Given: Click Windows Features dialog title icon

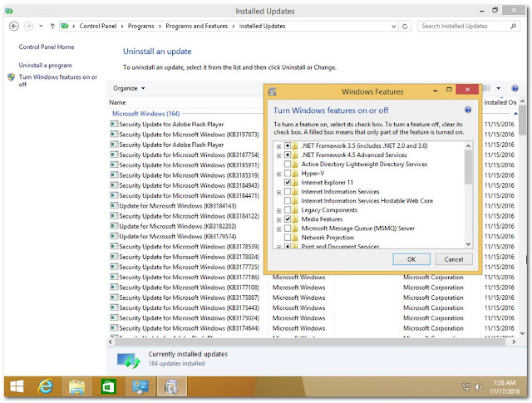Looking at the screenshot, I should click(272, 91).
